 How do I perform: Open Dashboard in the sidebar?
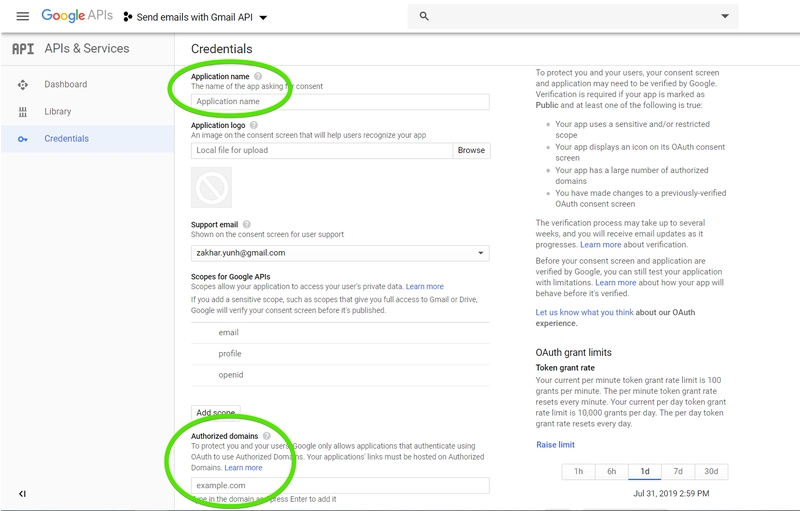65,85
